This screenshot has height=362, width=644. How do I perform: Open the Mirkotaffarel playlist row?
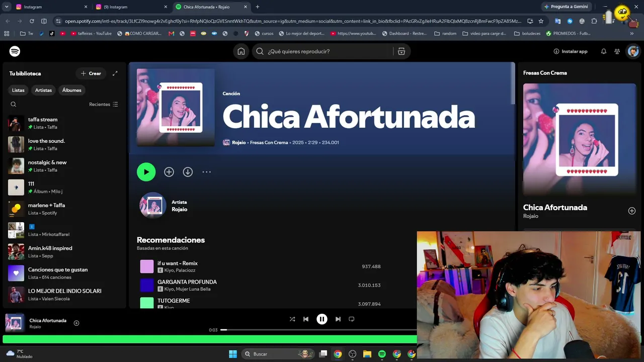click(x=64, y=230)
